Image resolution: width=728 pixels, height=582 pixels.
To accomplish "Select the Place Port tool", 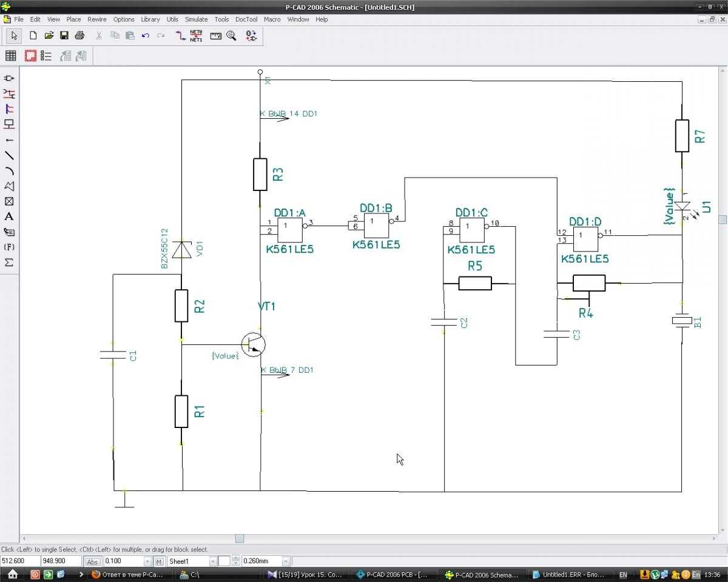I will [9, 124].
